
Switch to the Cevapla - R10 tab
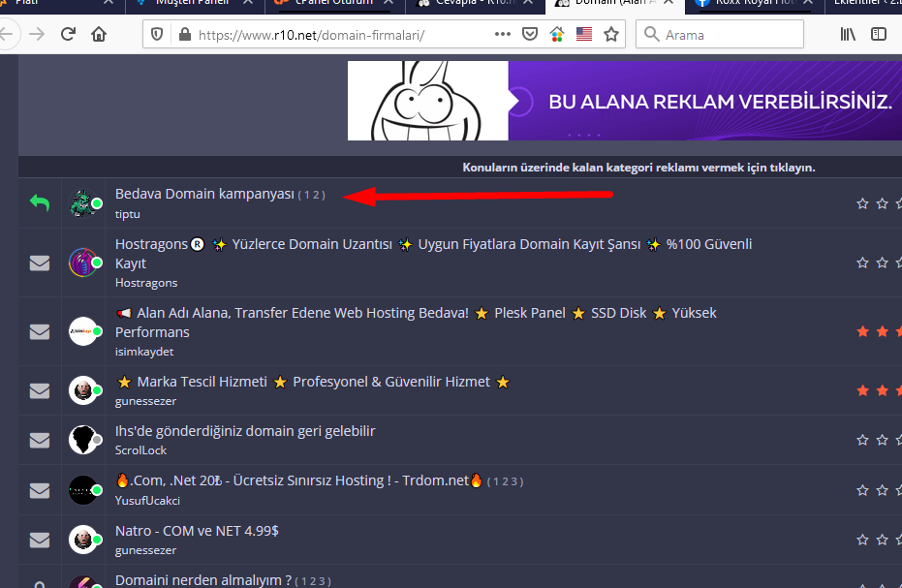tap(475, 4)
